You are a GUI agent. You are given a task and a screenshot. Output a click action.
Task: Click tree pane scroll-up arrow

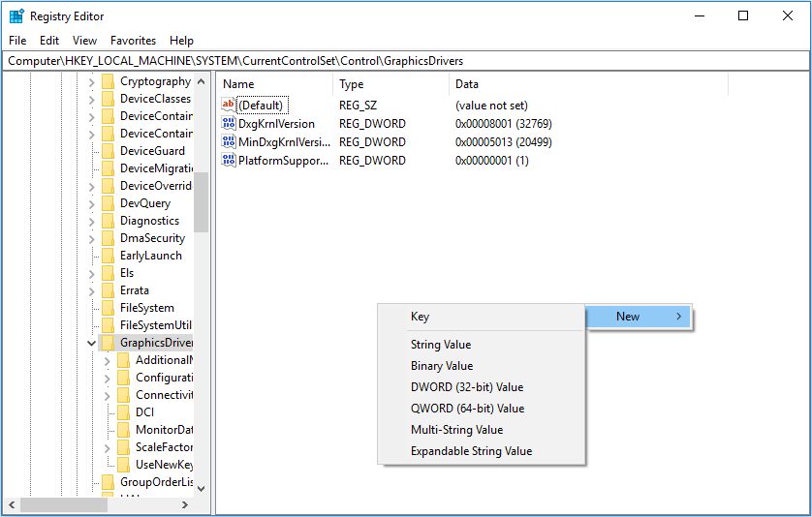pyautogui.click(x=202, y=81)
